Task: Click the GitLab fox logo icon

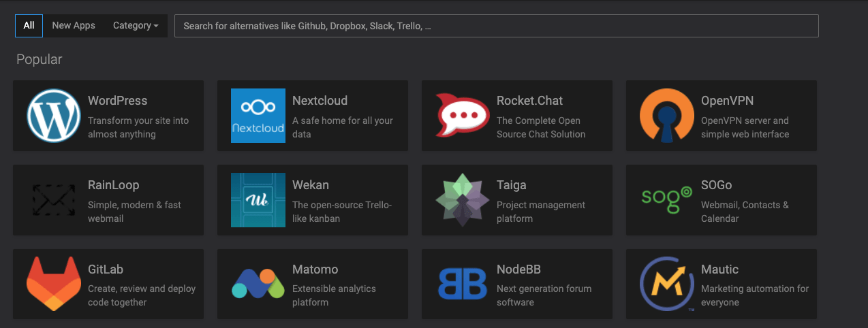Action: pyautogui.click(x=54, y=284)
